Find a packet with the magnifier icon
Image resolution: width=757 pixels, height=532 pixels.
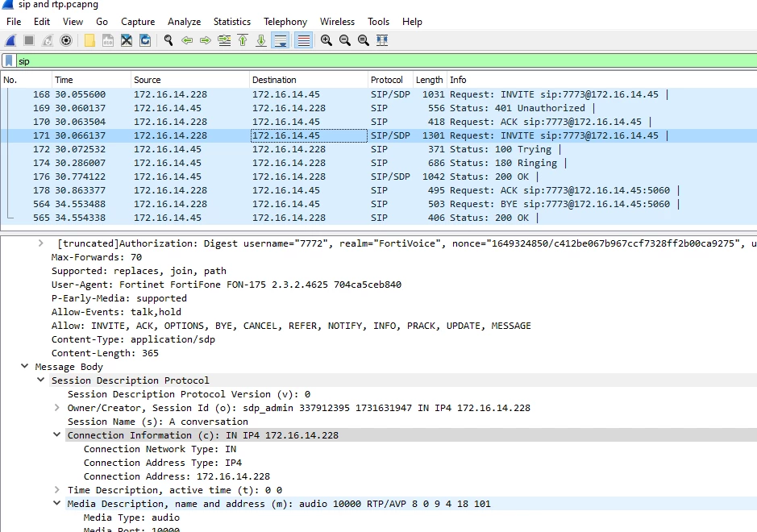tap(168, 40)
